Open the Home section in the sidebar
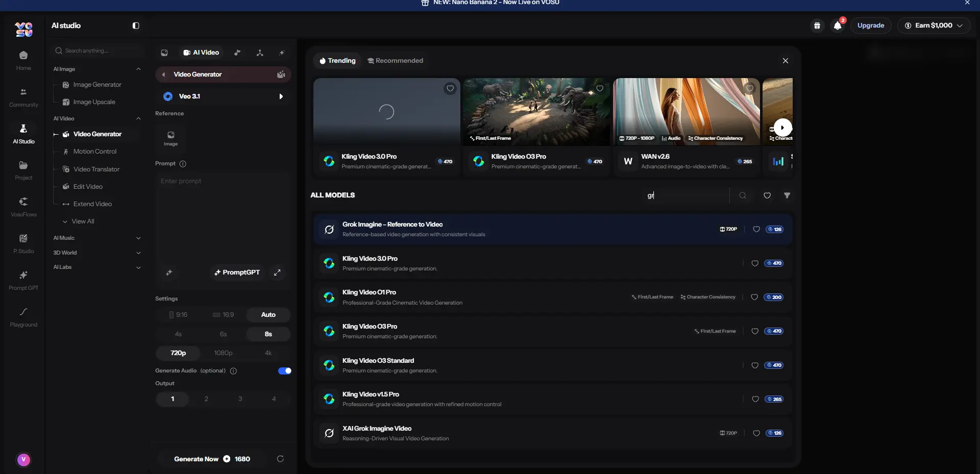 [x=23, y=60]
